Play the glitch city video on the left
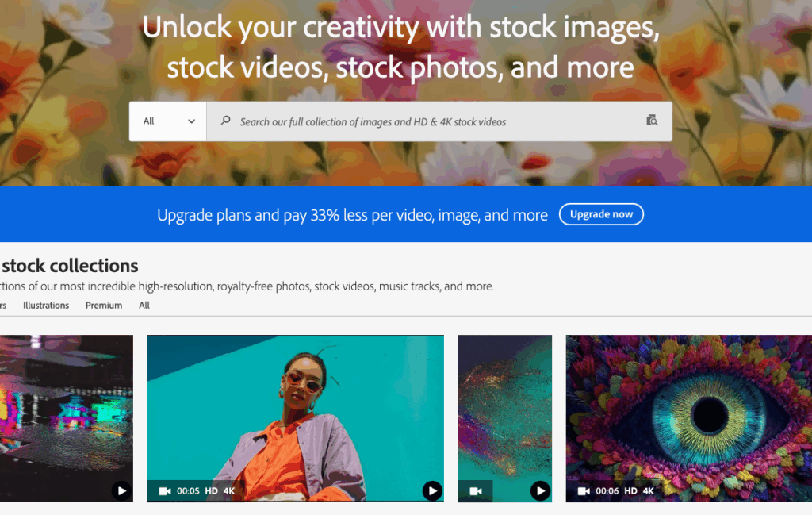The width and height of the screenshot is (812, 515). click(x=121, y=490)
